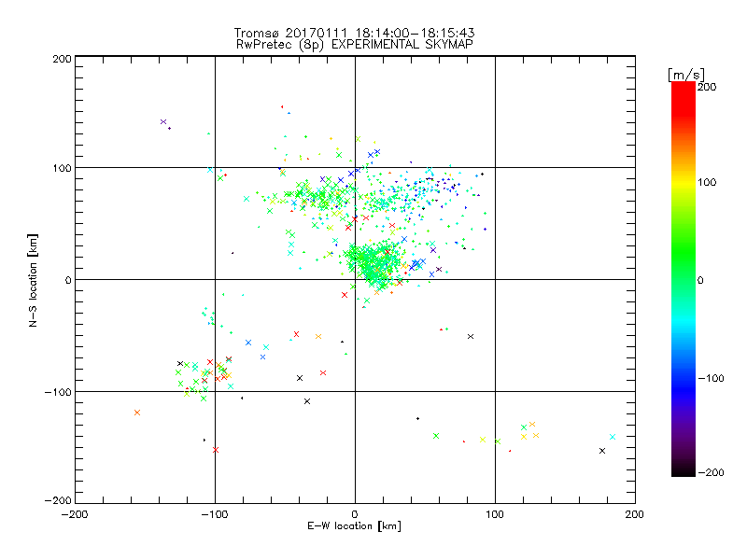747x560 pixels.
Task: Click the x-axis tick label '-200'
Action: (75, 514)
